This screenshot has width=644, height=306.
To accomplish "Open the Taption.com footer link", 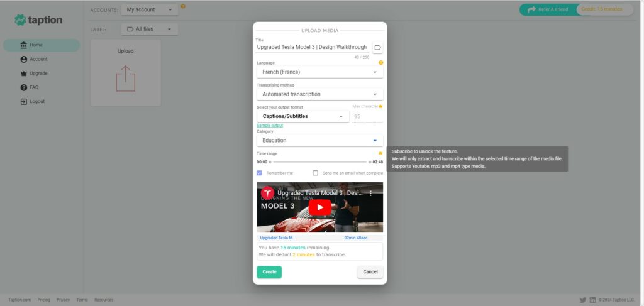I will click(x=19, y=300).
